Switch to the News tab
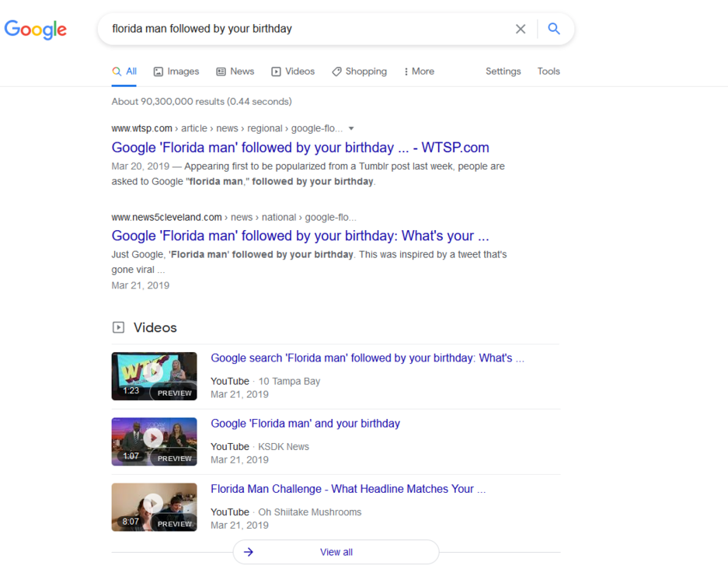The height and width of the screenshot is (583, 728). 235,72
